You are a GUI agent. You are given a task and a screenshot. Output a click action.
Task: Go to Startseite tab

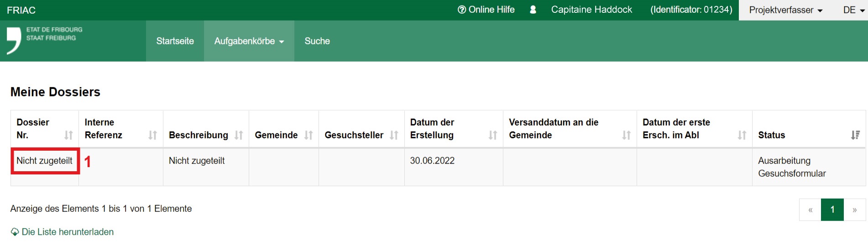(x=175, y=41)
